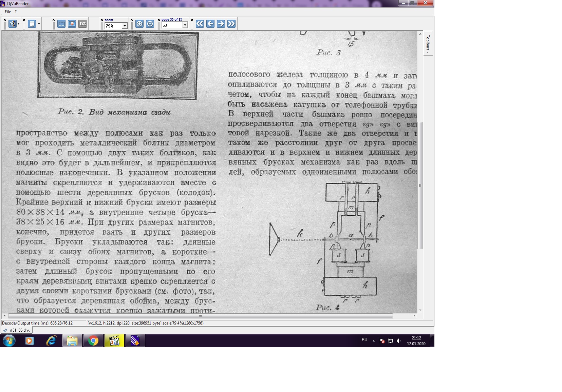Click the zoom out minus icon
Screen dimensions: 562x392
[x=150, y=24]
